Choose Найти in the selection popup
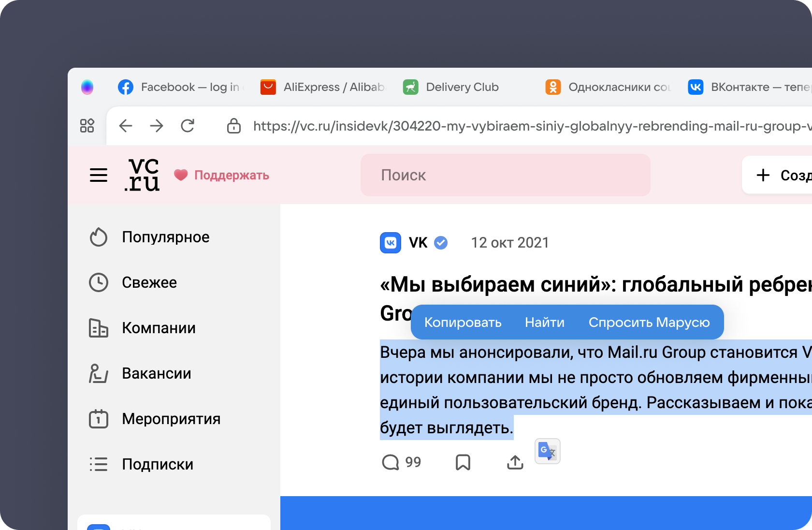 click(545, 322)
